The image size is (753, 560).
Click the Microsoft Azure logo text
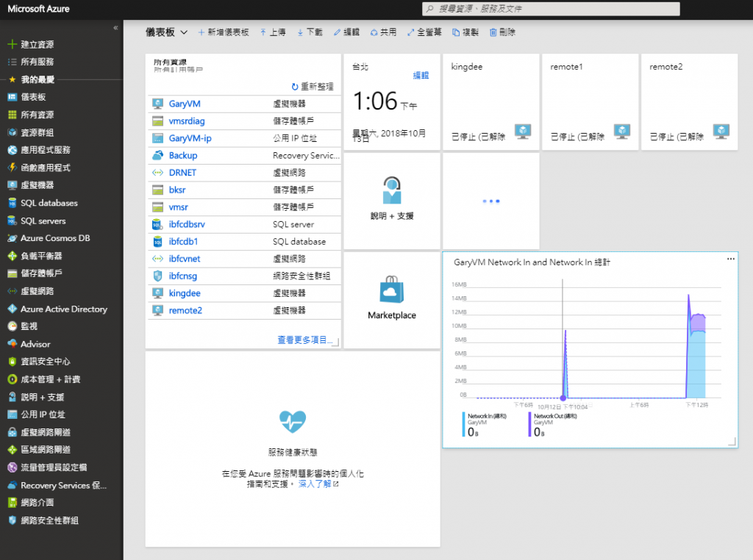click(38, 9)
